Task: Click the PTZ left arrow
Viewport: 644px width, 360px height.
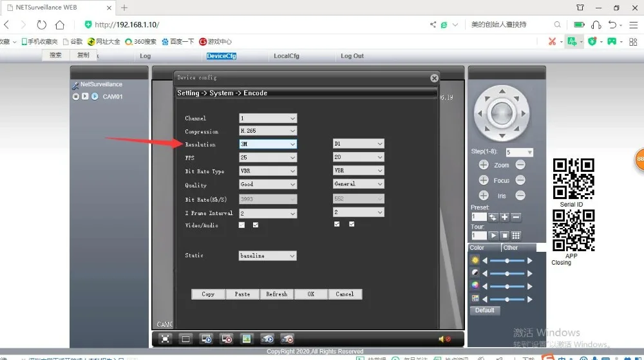Action: pyautogui.click(x=479, y=114)
